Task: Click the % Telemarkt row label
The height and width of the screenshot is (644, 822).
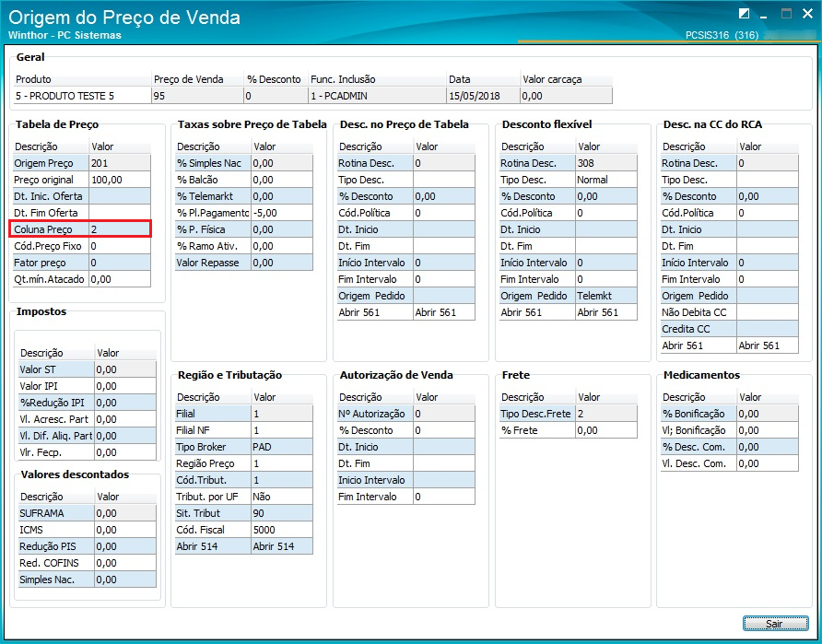Action: coord(213,196)
